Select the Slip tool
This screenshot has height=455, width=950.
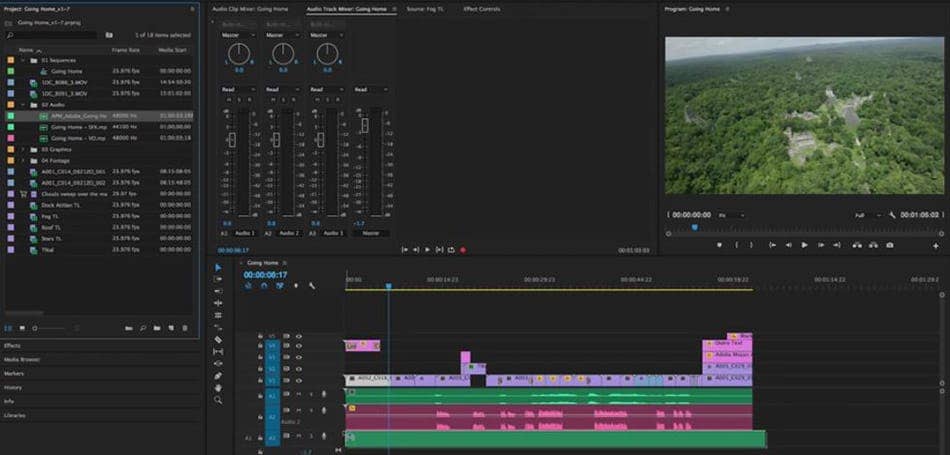(x=218, y=351)
